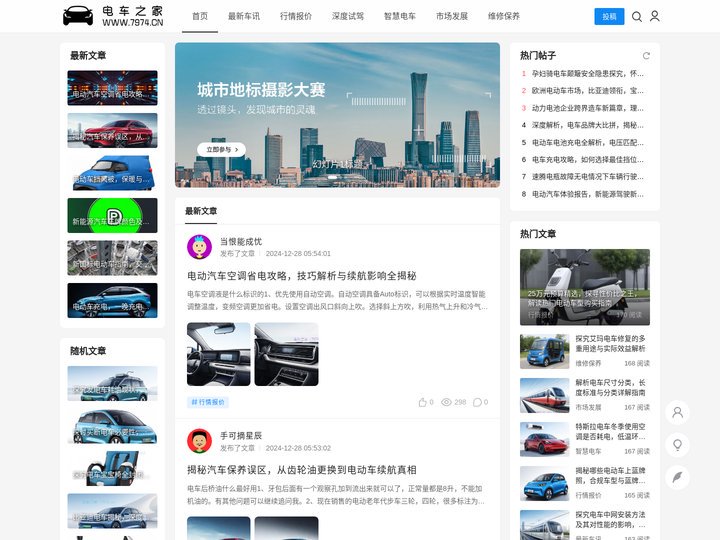Open 特斯拉电车冬季使用空调 article
This screenshot has height=540, width=720.
[610, 432]
